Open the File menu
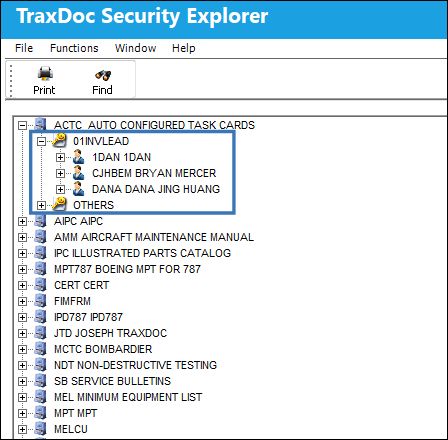Screen dimensions: 448x440 point(24,48)
